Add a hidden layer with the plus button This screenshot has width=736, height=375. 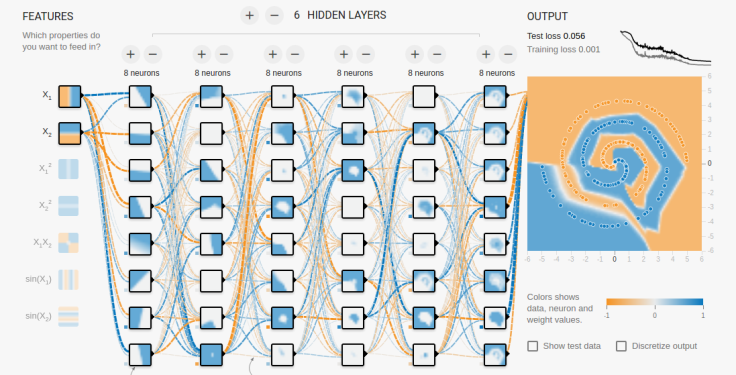coord(250,15)
